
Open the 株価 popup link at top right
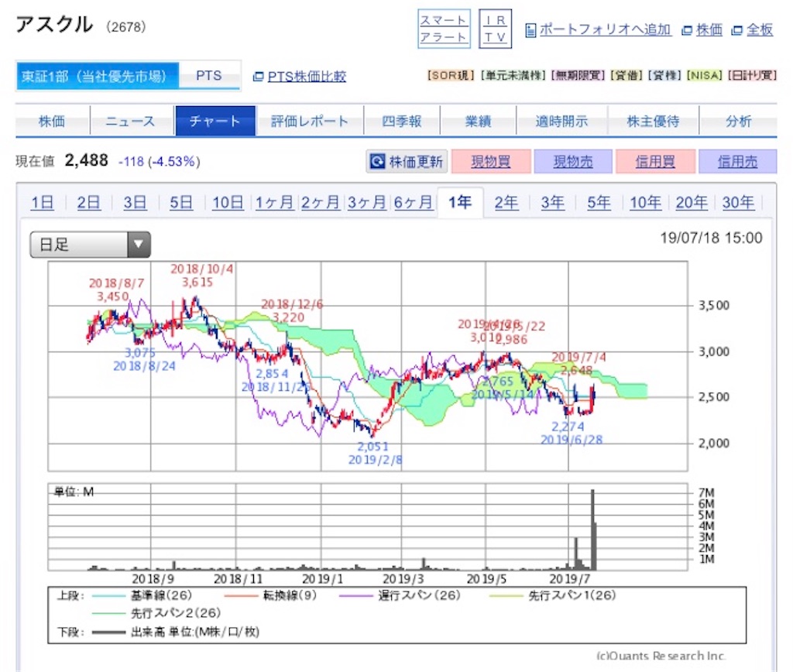(x=709, y=30)
